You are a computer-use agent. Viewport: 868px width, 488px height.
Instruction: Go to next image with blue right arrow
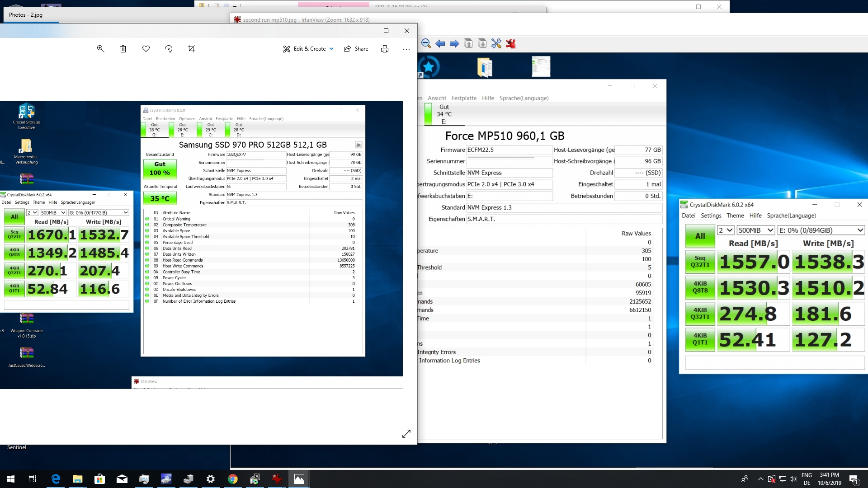454,43
